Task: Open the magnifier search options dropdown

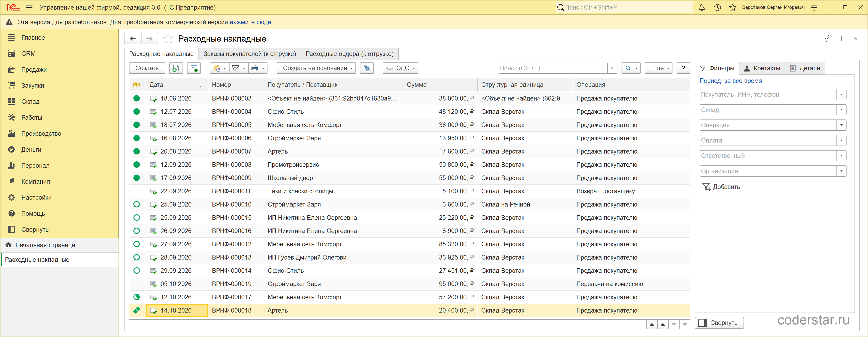Action: click(631, 68)
